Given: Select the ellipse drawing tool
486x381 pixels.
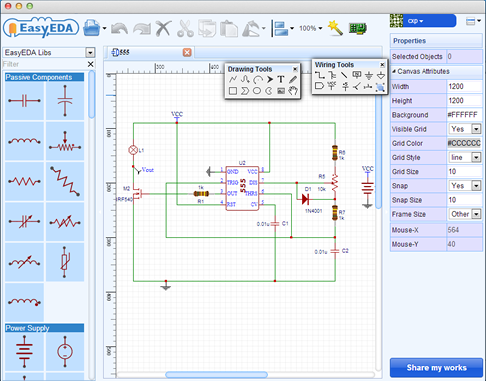Looking at the screenshot, I should [x=257, y=91].
